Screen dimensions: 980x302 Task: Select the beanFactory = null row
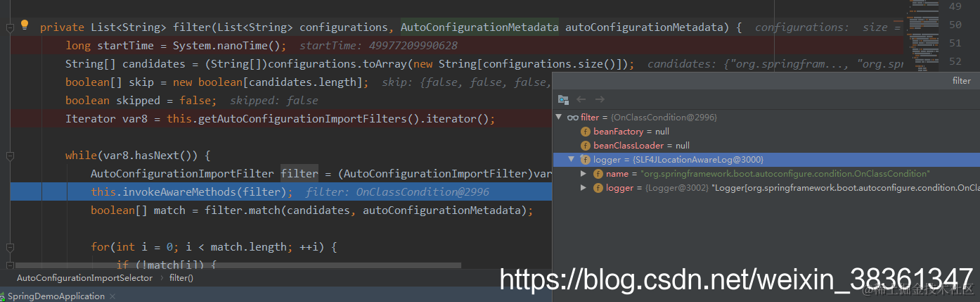pyautogui.click(x=766, y=132)
